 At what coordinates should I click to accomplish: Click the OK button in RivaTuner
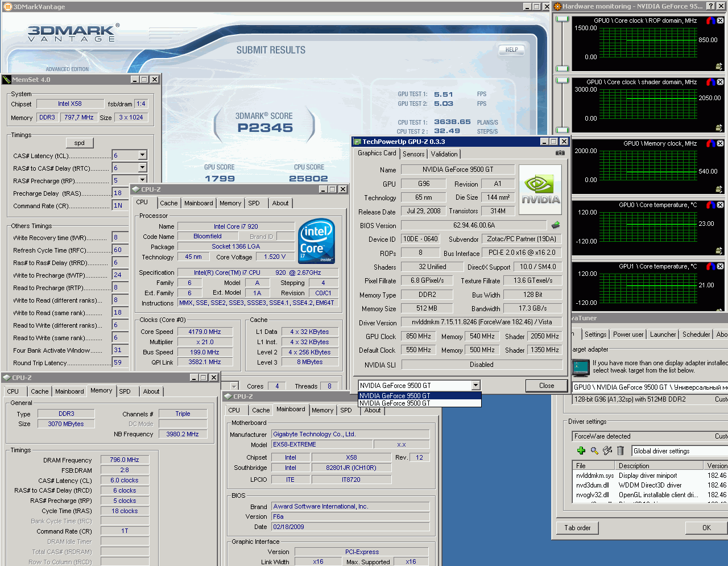[706, 528]
